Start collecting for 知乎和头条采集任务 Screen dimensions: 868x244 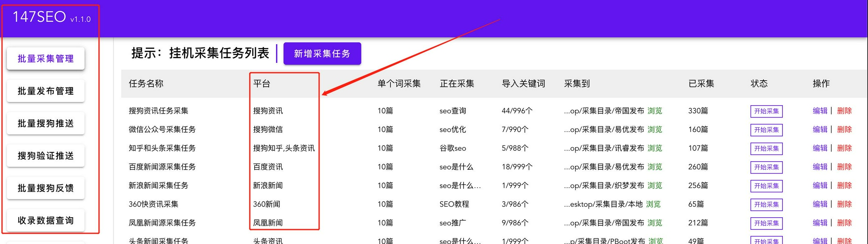(766, 149)
